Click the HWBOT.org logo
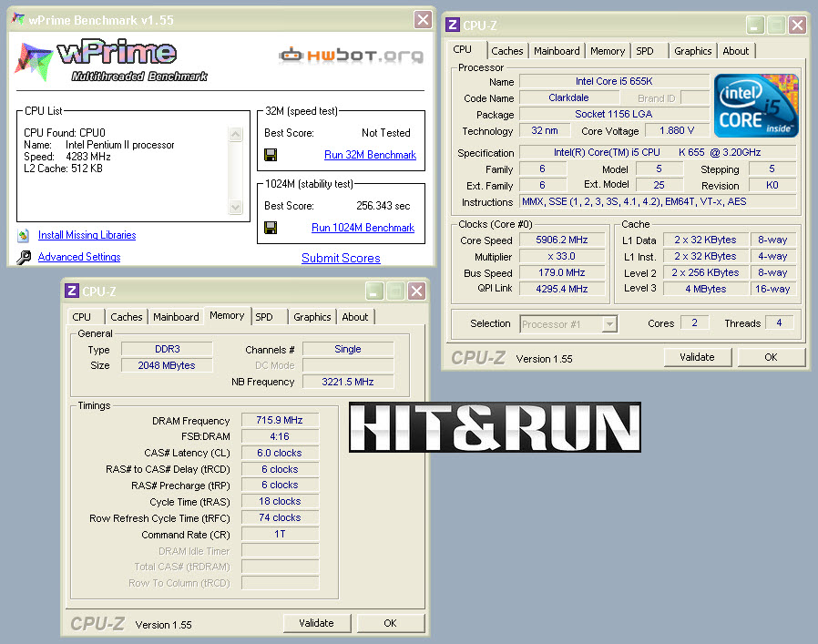This screenshot has height=644, width=818. pos(351,56)
